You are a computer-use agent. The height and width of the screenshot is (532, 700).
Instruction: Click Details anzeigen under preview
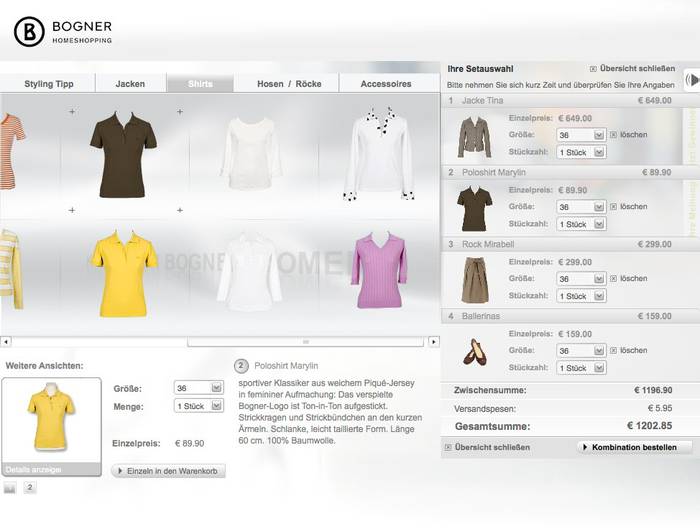33,470
